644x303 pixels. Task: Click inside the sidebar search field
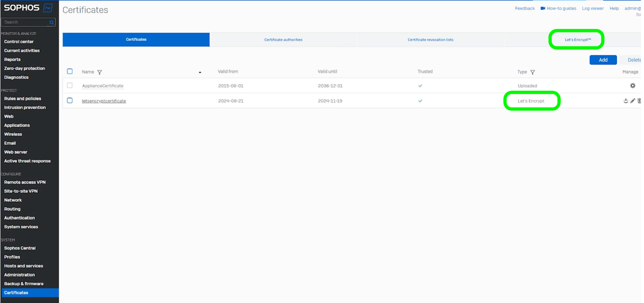[25, 22]
